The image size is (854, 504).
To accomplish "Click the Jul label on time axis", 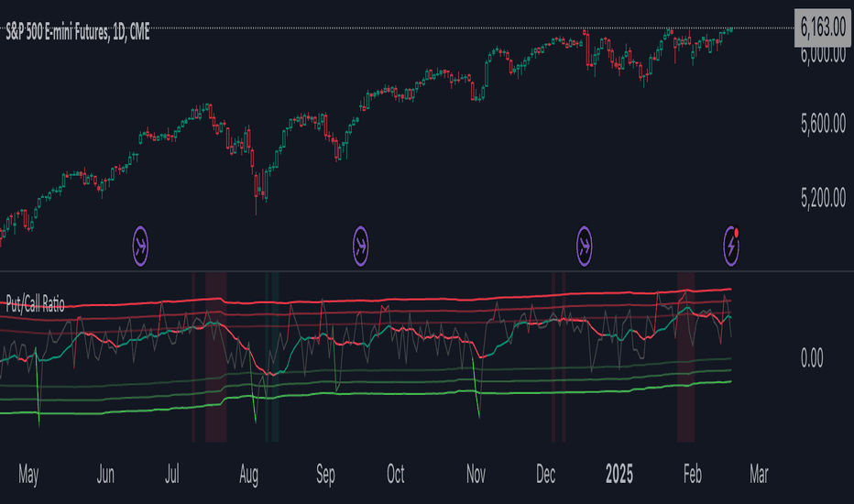I will click(x=172, y=475).
